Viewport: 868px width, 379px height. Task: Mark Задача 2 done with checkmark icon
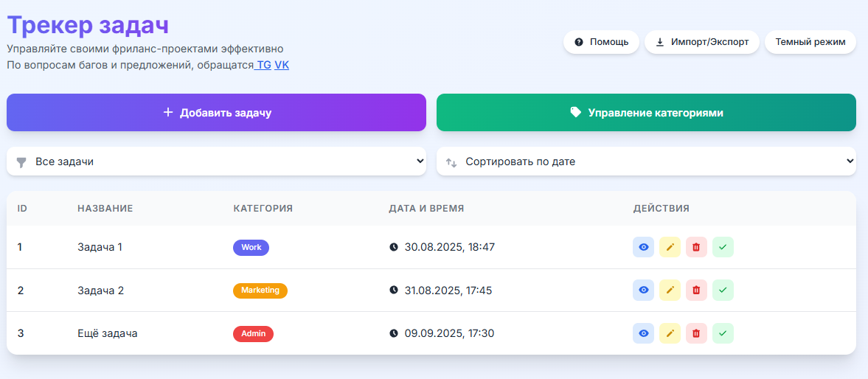[x=723, y=291]
